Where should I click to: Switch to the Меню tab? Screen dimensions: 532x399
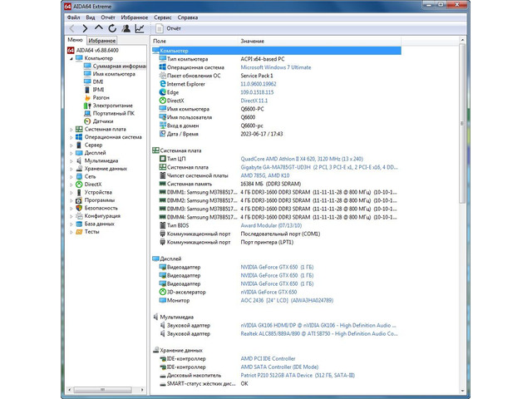pyautogui.click(x=75, y=40)
